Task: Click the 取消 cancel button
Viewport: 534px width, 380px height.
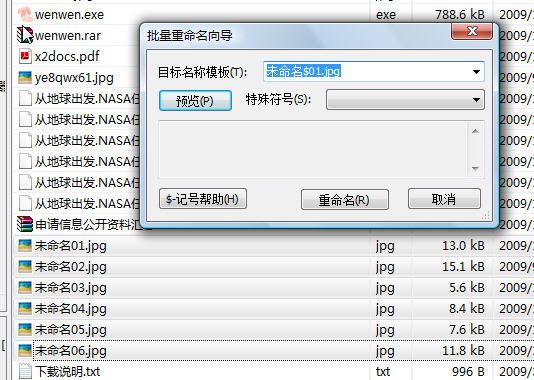Action: [444, 199]
